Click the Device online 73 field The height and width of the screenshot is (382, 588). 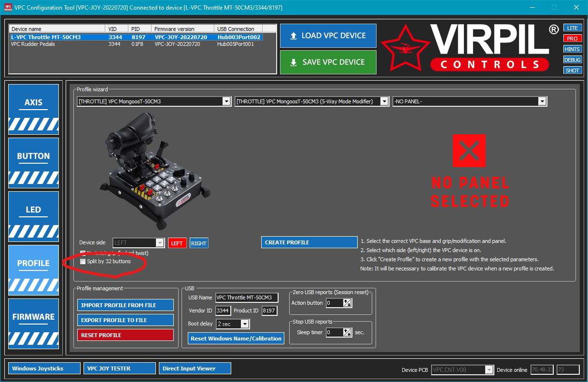click(568, 370)
